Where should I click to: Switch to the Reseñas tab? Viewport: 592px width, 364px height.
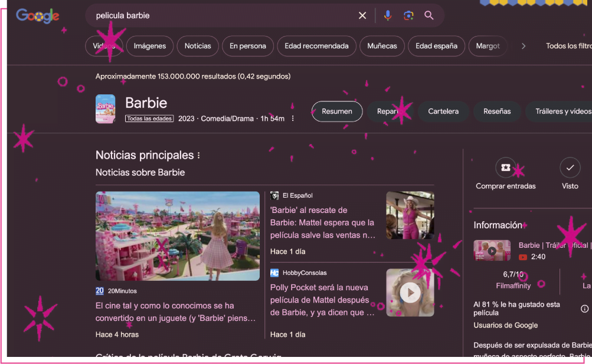497,112
